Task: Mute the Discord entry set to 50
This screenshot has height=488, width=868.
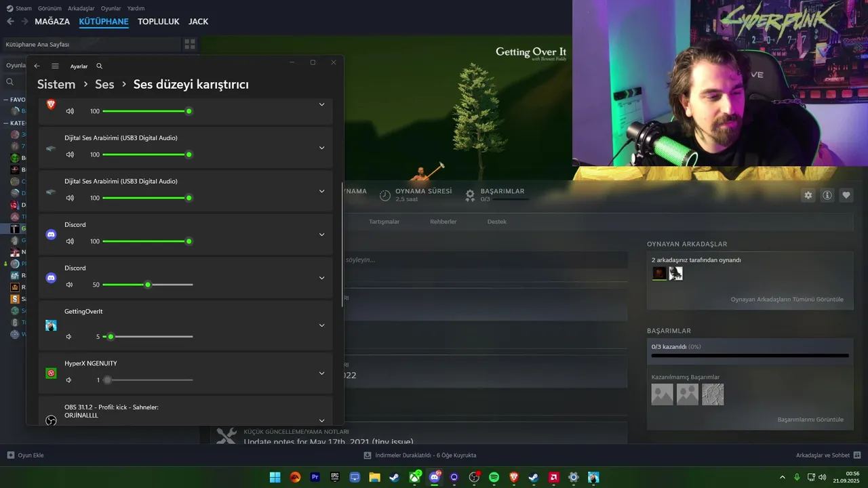Action: pyautogui.click(x=70, y=285)
